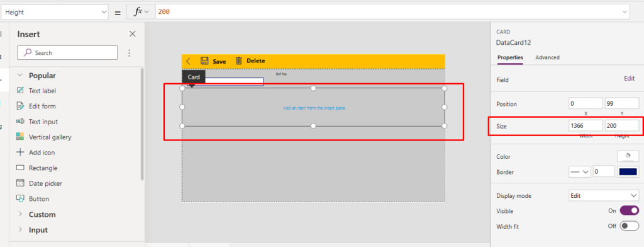
Task: Close the Insert pane
Action: [132, 34]
